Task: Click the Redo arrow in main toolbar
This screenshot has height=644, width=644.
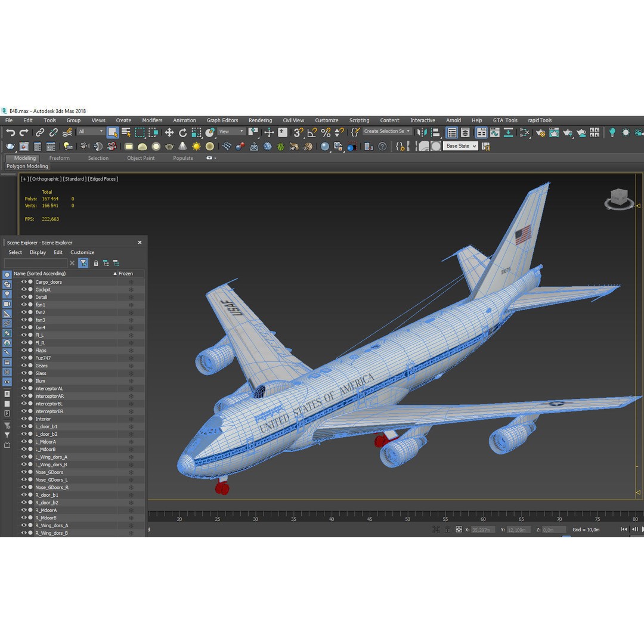Action: (x=24, y=132)
